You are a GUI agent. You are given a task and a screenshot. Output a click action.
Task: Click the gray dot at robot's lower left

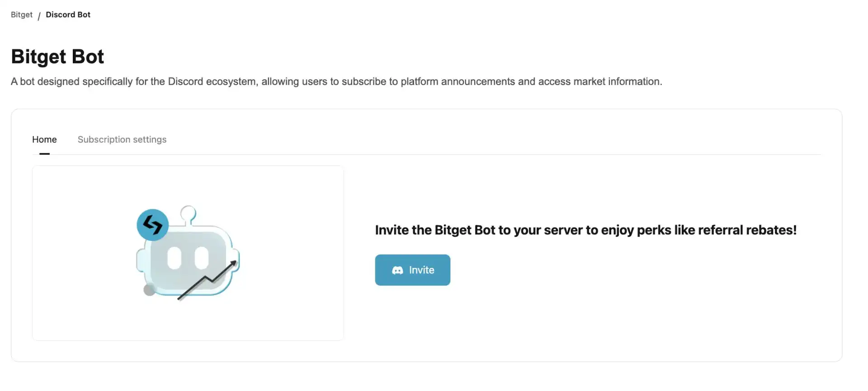coord(149,290)
